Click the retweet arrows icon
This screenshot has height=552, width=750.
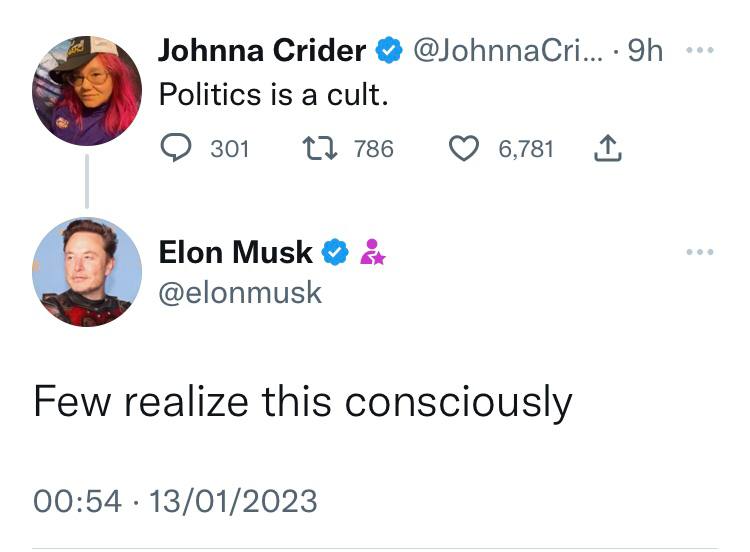coord(319,149)
